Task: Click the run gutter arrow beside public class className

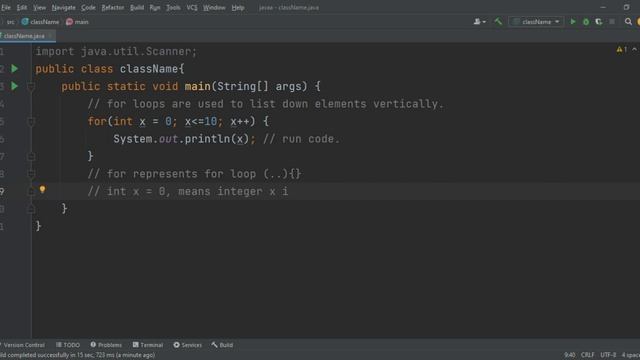Action: click(15, 69)
